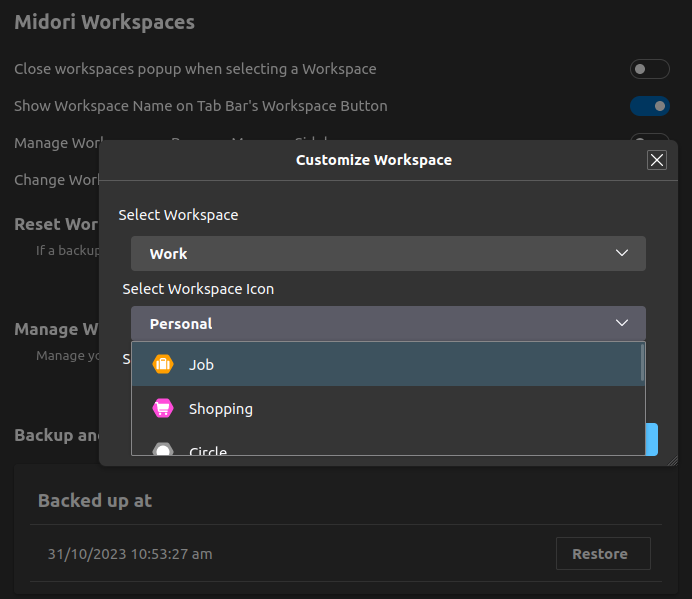The height and width of the screenshot is (599, 692).
Task: Click the dialog resize grip corner
Action: [x=673, y=461]
